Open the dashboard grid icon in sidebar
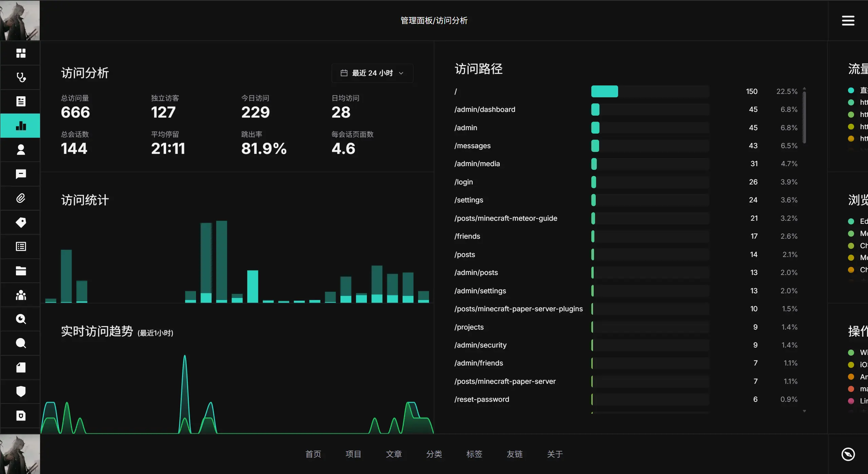The height and width of the screenshot is (474, 868). coord(21,53)
